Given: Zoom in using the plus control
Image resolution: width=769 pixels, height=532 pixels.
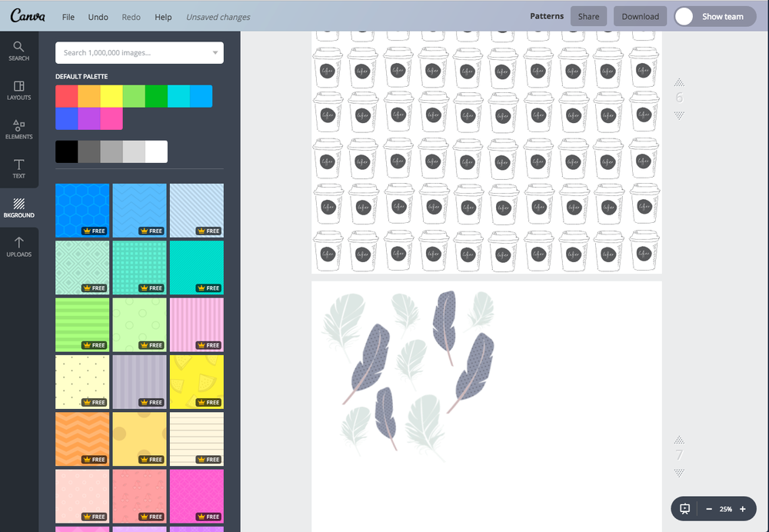Looking at the screenshot, I should pos(742,508).
